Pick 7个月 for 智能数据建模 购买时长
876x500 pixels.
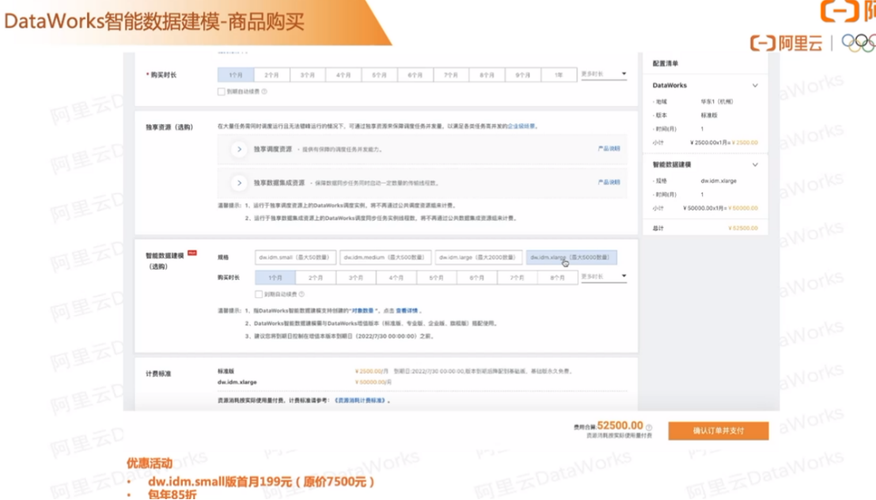point(517,278)
